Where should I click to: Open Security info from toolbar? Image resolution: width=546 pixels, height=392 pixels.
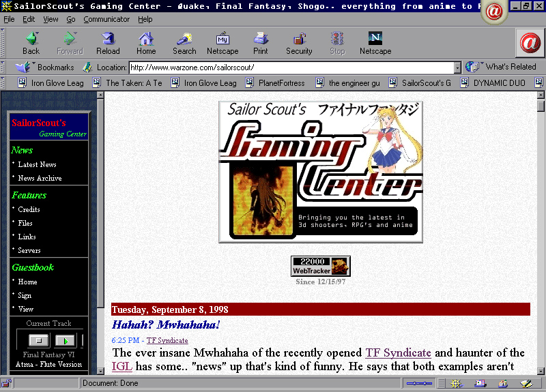[x=299, y=43]
